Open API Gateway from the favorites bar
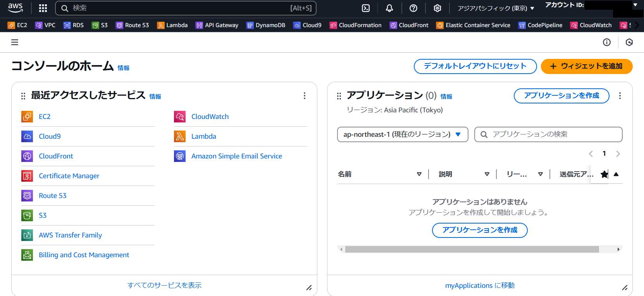 [x=217, y=25]
